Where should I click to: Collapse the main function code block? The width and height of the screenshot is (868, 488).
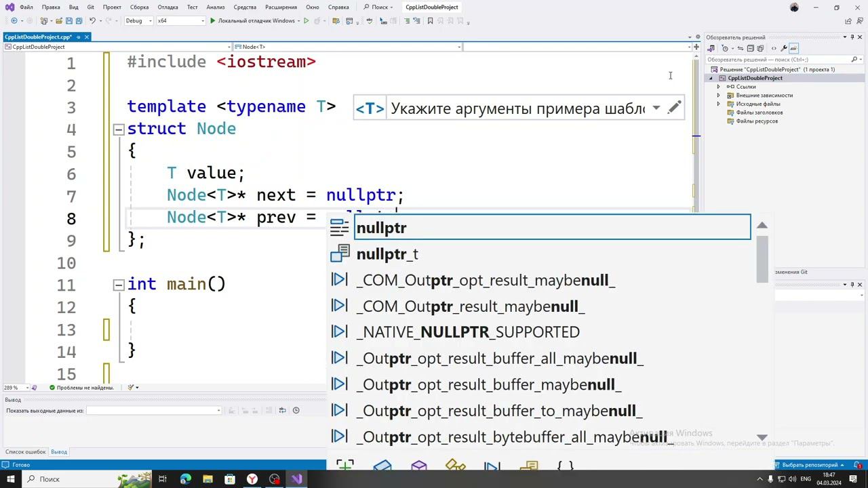[119, 285]
